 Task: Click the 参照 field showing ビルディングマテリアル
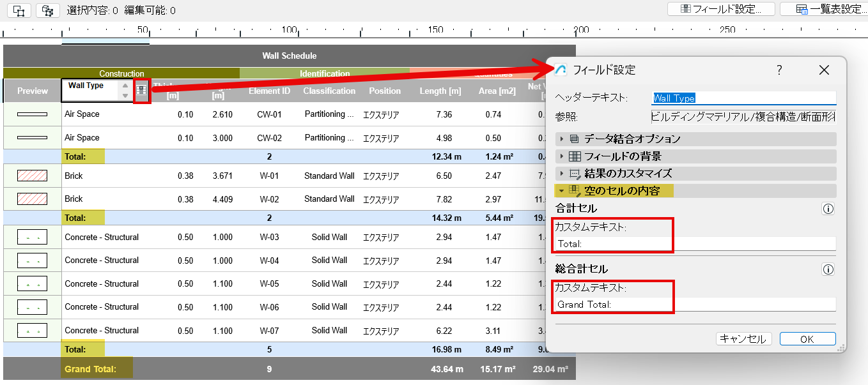click(x=743, y=117)
